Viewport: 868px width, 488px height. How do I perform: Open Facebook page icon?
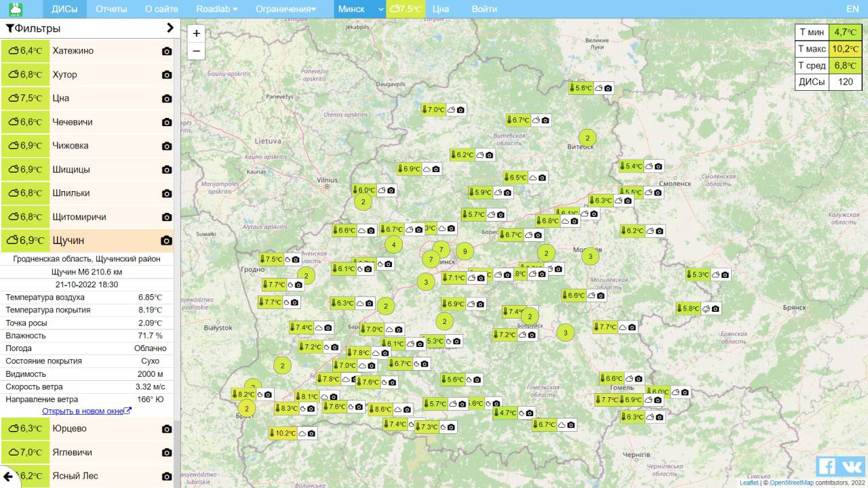[827, 466]
